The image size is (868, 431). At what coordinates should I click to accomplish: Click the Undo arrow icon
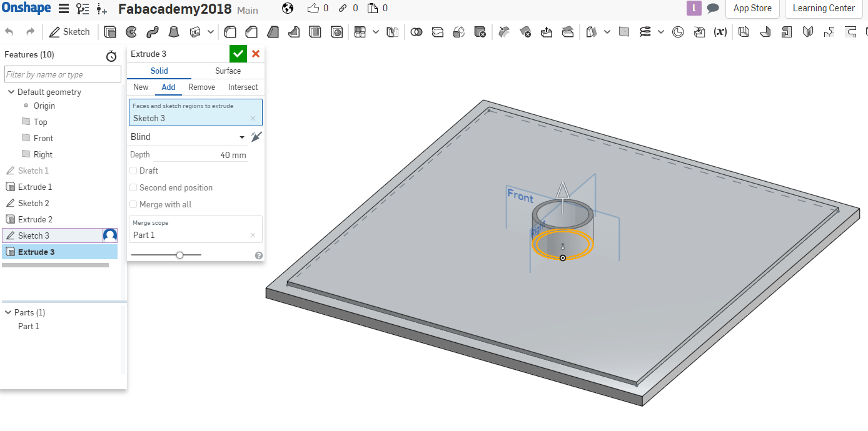(9, 32)
